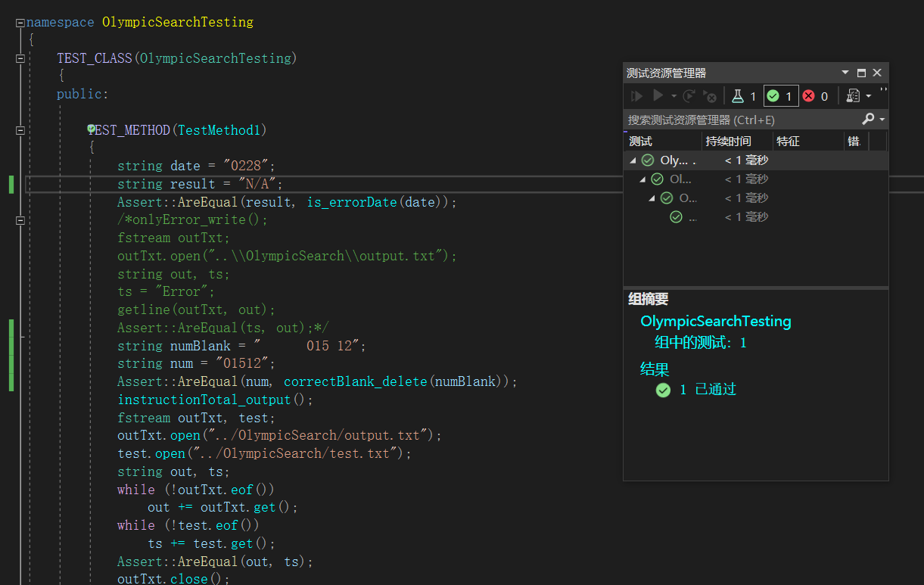Click the search magnifier icon
The image size is (924, 585).
pos(868,120)
